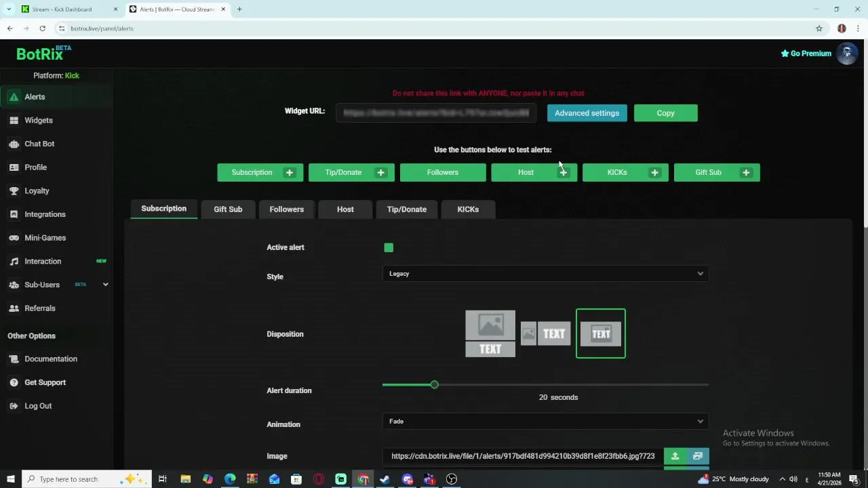Viewport: 868px width, 488px height.
Task: Click the BotRix logo
Action: pyautogui.click(x=43, y=54)
